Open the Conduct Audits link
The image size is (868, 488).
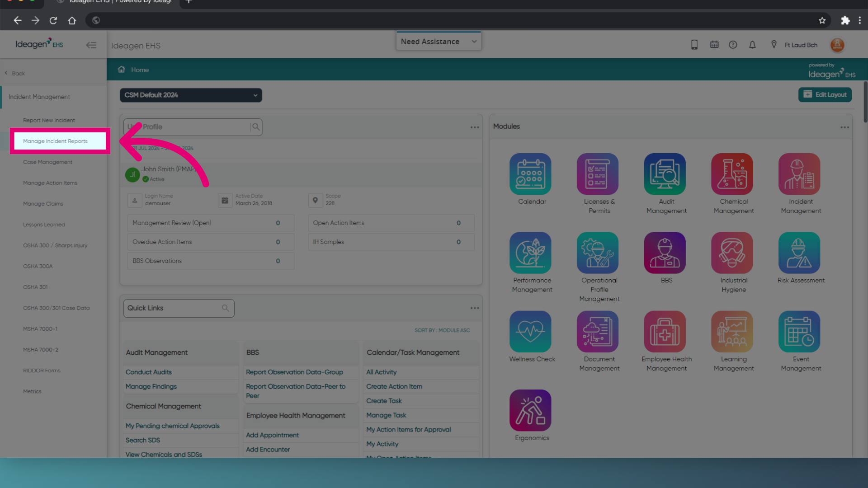click(x=148, y=372)
